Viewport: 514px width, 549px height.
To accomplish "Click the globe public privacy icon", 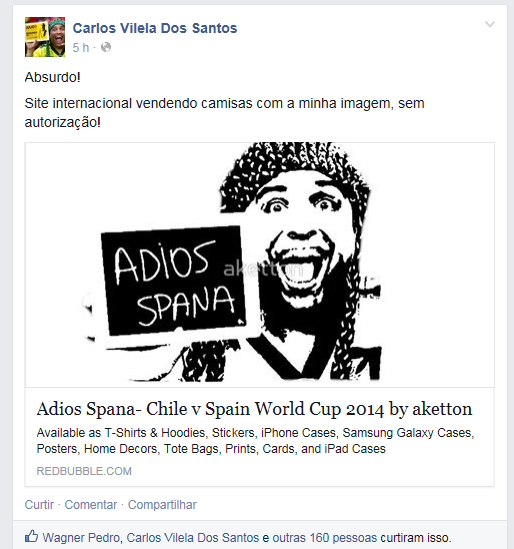I will click(x=106, y=47).
